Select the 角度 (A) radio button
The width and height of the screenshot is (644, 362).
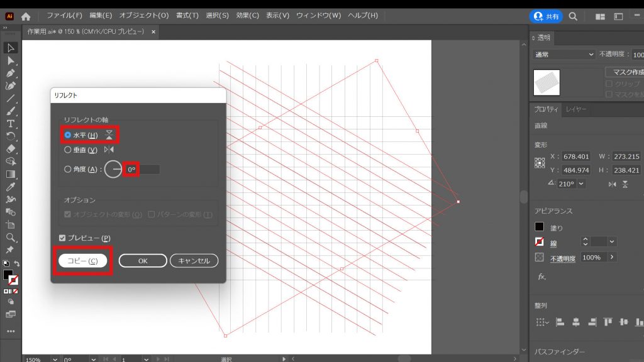point(68,168)
